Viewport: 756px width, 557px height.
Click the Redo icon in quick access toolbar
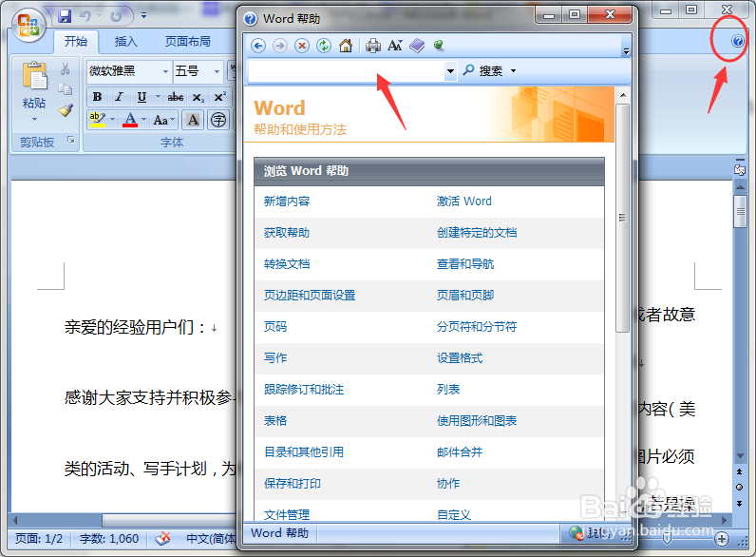[x=116, y=16]
